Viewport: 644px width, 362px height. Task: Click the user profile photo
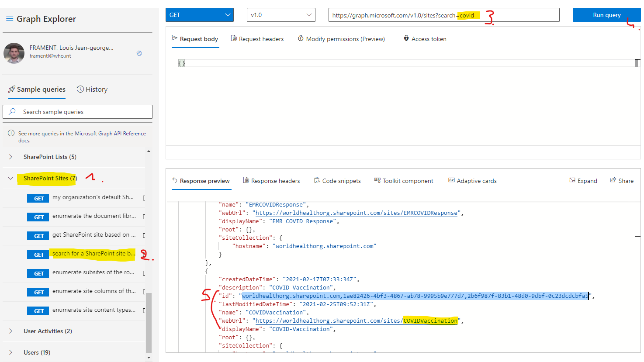(x=14, y=53)
